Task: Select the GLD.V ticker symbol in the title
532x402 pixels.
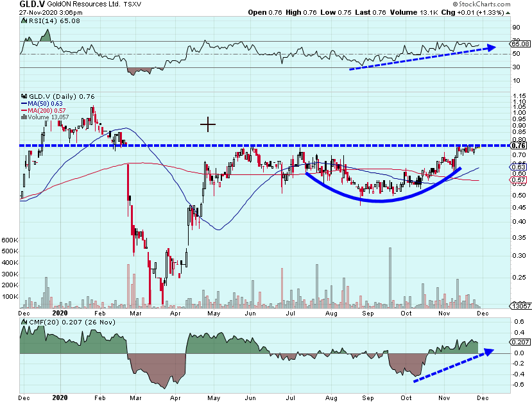Action: 31,4
